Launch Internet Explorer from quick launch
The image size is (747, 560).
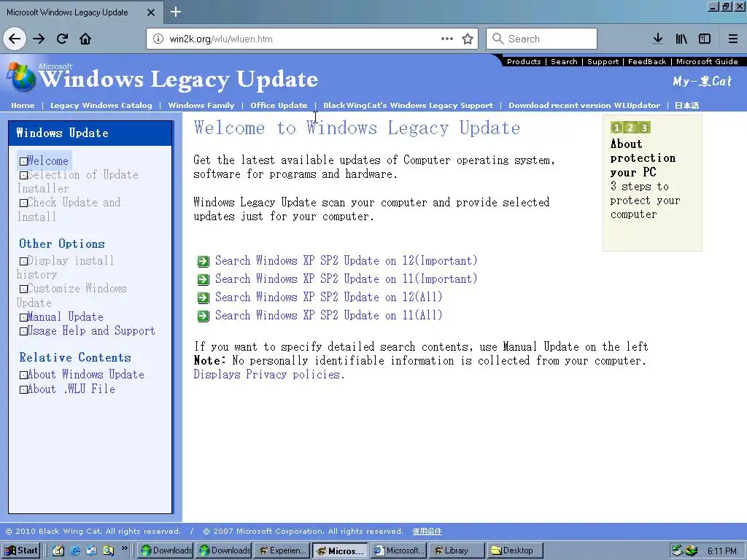click(x=75, y=551)
